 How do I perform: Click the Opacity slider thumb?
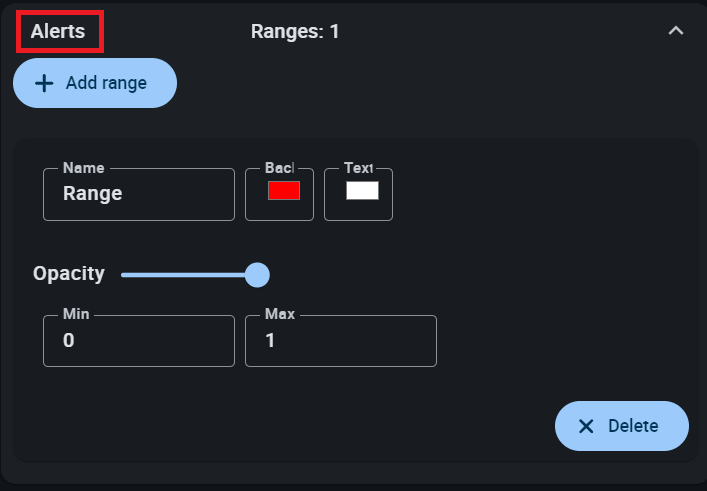point(257,274)
